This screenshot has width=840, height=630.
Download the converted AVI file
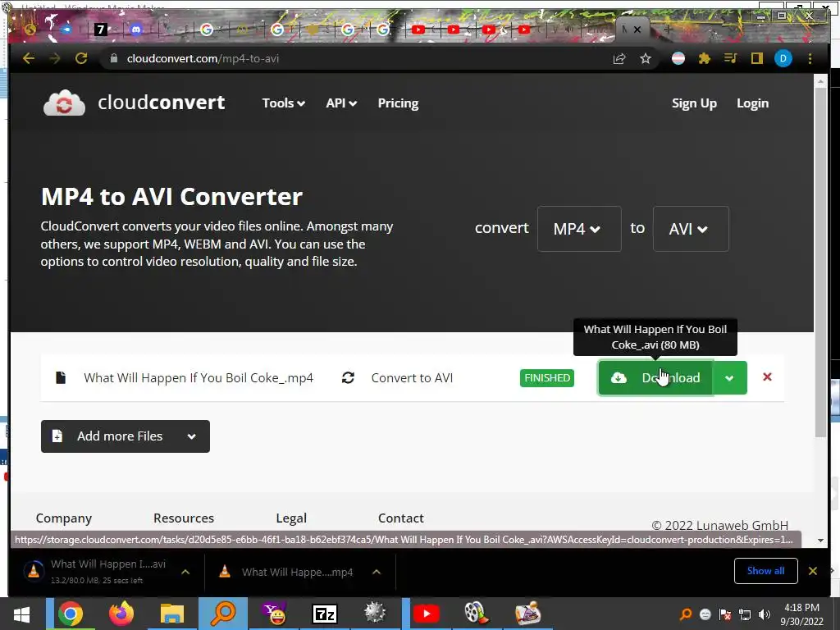pos(655,377)
